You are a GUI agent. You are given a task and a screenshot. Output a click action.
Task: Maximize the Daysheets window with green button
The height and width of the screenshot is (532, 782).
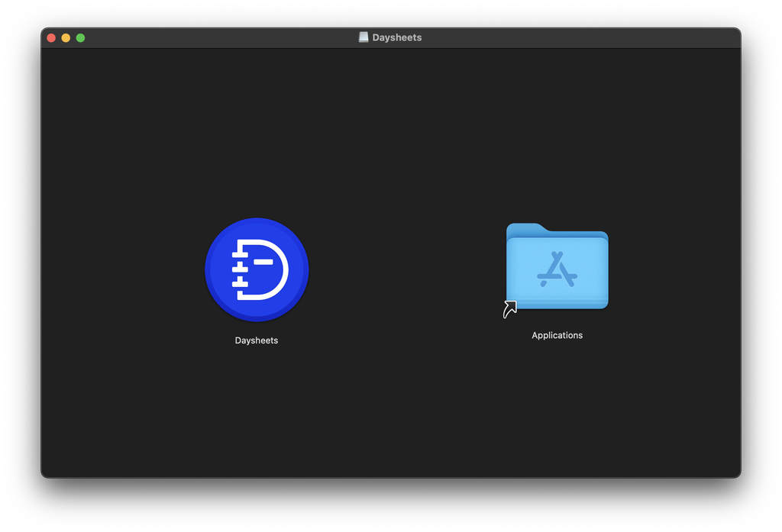pyautogui.click(x=80, y=38)
